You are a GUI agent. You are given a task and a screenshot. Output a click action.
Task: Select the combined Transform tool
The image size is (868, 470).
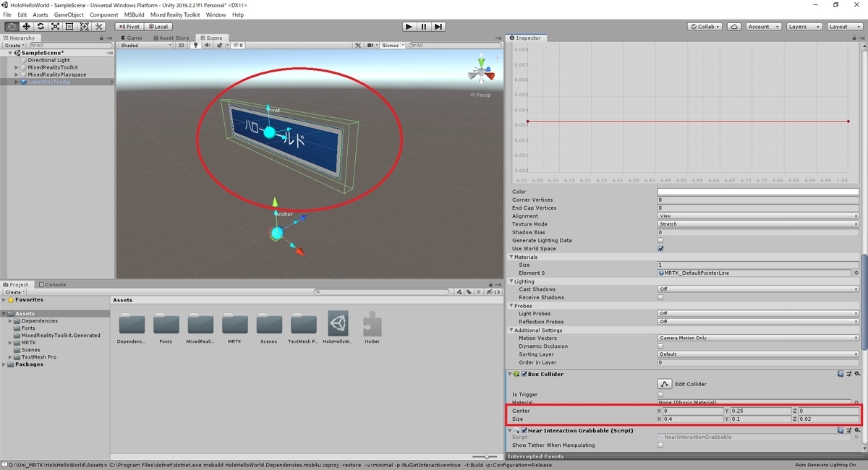(84, 27)
